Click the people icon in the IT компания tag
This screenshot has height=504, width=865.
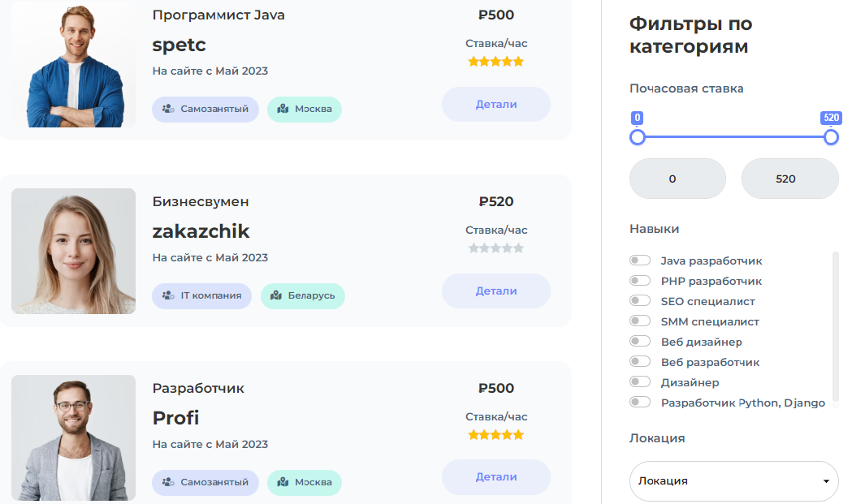[168, 295]
